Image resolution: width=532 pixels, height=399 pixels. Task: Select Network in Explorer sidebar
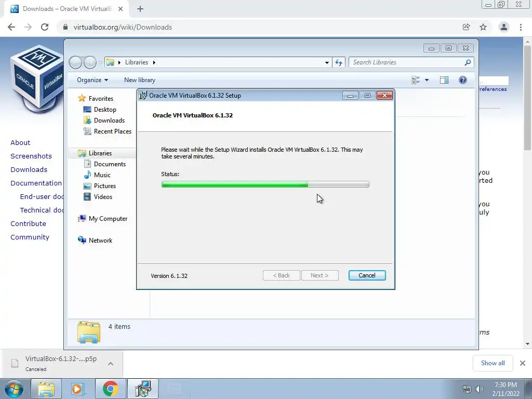point(100,241)
